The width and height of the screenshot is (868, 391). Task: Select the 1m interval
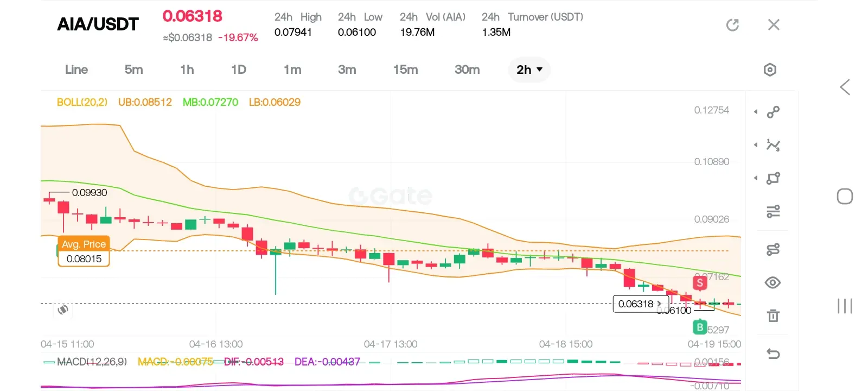[292, 70]
